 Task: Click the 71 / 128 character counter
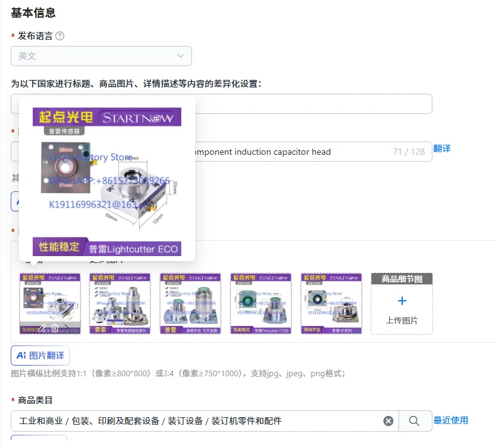tap(409, 152)
